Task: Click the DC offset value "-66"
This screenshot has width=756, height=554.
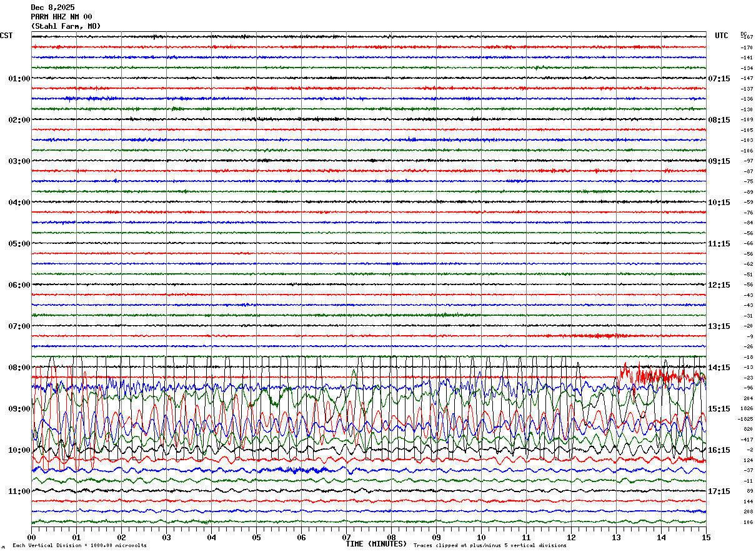Action: (748, 243)
